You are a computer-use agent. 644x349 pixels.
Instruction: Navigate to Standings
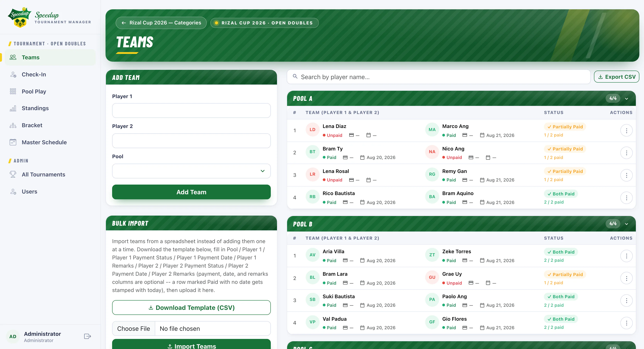click(x=50, y=108)
